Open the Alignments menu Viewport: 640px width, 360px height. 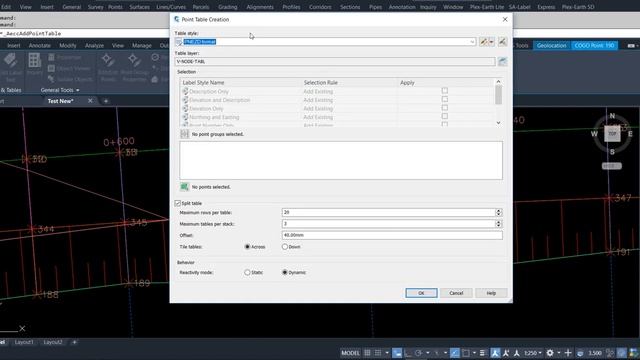pos(260,7)
